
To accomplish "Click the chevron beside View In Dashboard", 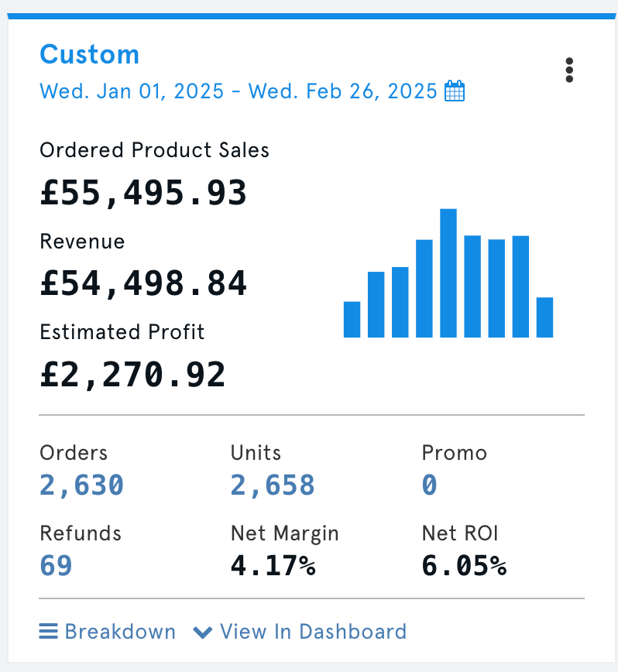I will pos(203,632).
